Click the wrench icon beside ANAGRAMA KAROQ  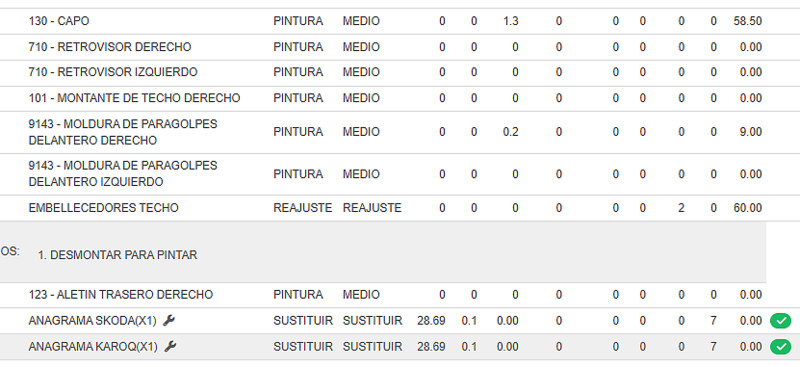[170, 347]
